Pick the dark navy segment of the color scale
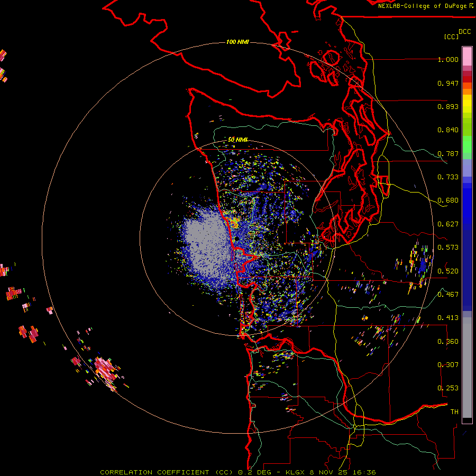The height and width of the screenshot is (476, 476). tap(467, 270)
